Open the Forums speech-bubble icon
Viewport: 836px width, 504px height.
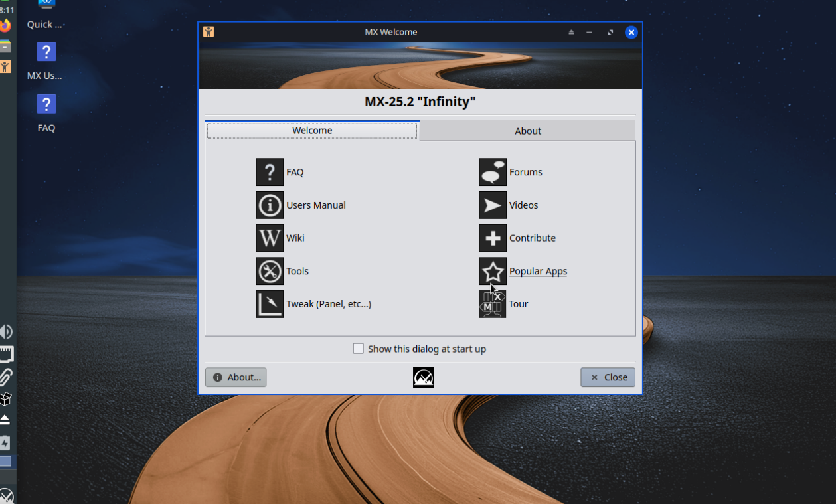pyautogui.click(x=493, y=172)
